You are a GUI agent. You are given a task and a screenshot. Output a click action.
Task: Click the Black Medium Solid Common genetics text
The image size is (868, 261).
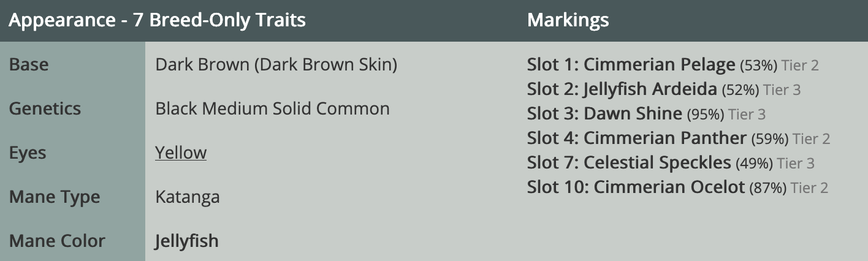273,108
